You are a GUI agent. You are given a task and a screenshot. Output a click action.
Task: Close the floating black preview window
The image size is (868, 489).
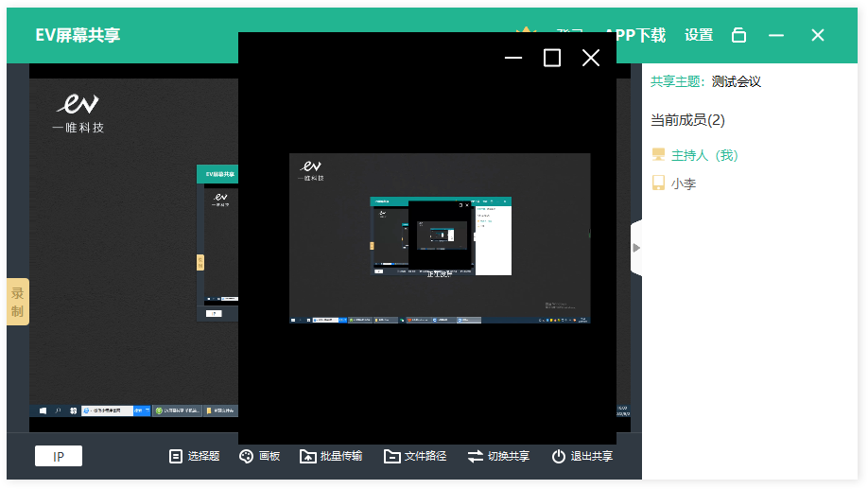(x=591, y=59)
